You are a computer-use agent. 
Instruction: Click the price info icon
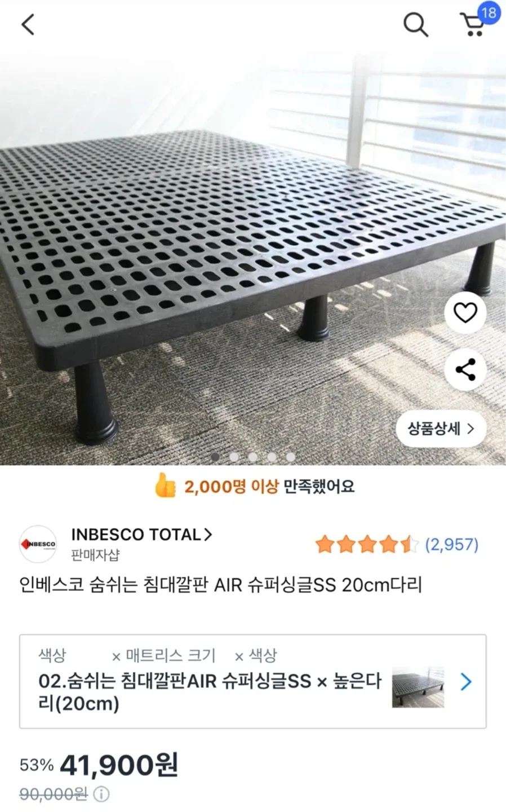pyautogui.click(x=101, y=795)
